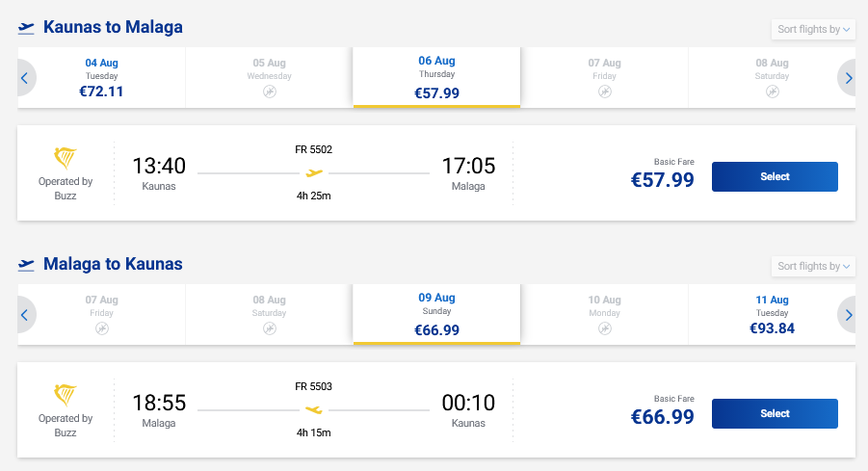The image size is (868, 471).
Task: Click the plane icon beside Malaga to Kaunas
Action: (27, 265)
